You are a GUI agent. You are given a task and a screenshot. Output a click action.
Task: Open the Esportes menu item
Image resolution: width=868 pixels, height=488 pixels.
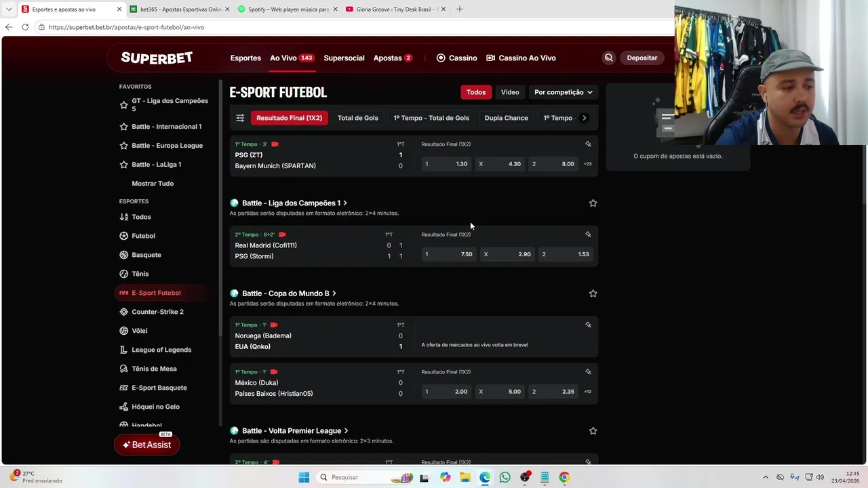pyautogui.click(x=245, y=58)
